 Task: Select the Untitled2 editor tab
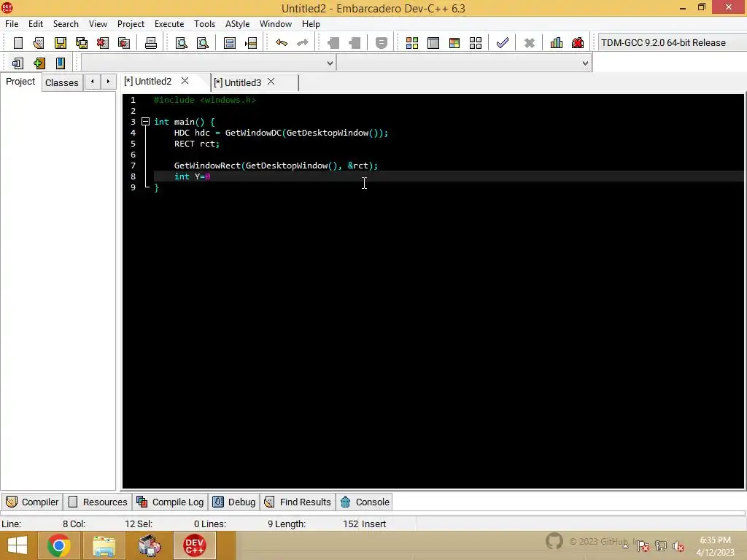coord(147,82)
